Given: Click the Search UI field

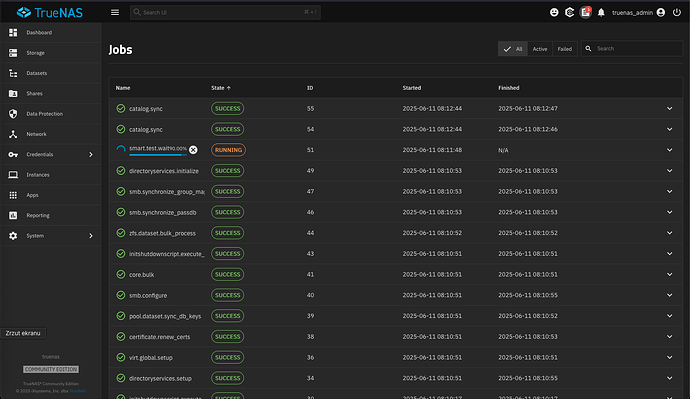Looking at the screenshot, I should click(225, 12).
